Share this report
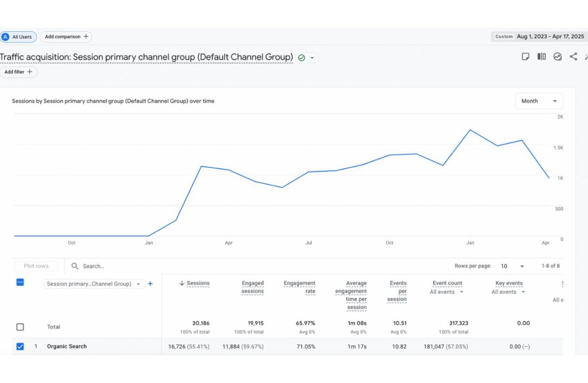Screen dimensions: 588x383 (573, 56)
